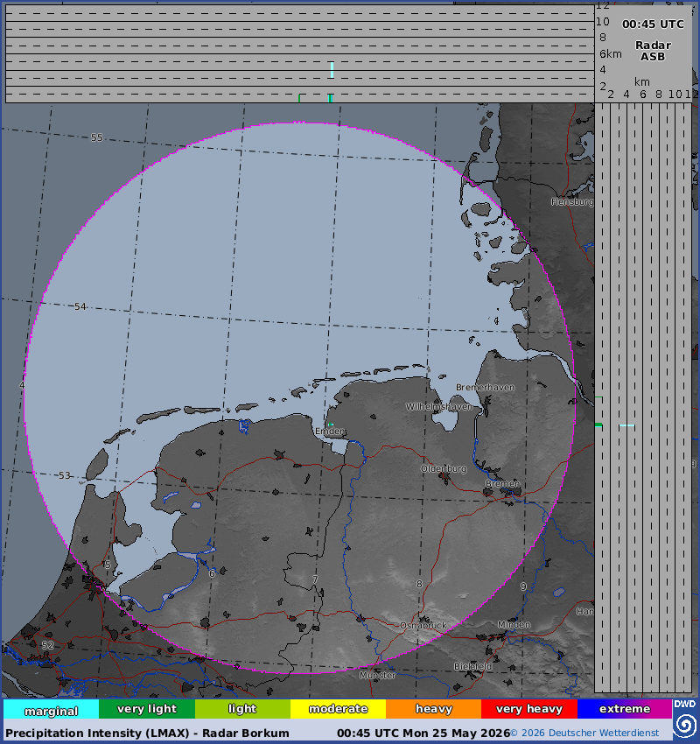Select the marginal cyan legend swatch
This screenshot has height=744, width=700.
52,709
